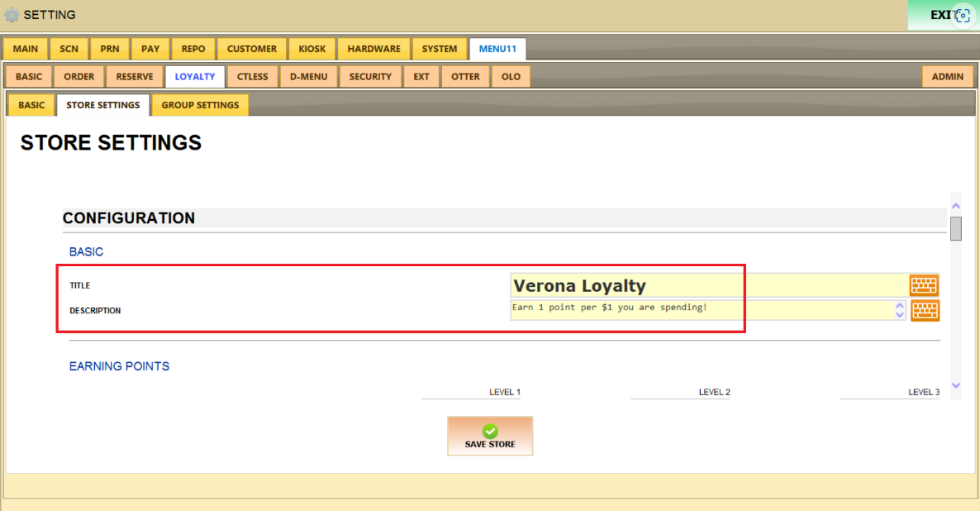
Task: Switch to the Main tab
Action: click(x=26, y=49)
